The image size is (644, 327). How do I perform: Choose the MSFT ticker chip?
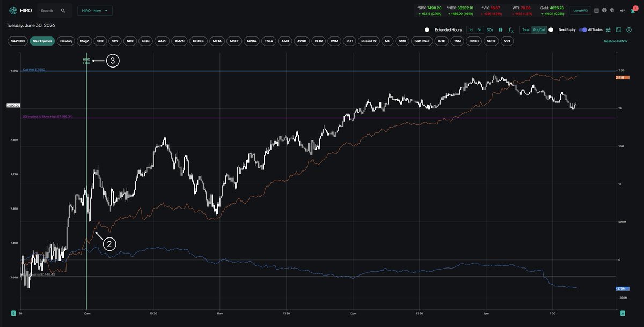pyautogui.click(x=235, y=41)
